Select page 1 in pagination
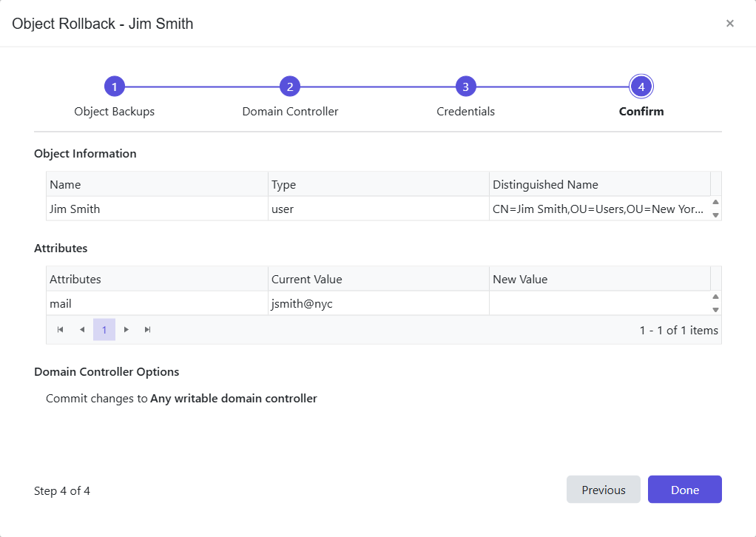The image size is (756, 537). coord(104,329)
